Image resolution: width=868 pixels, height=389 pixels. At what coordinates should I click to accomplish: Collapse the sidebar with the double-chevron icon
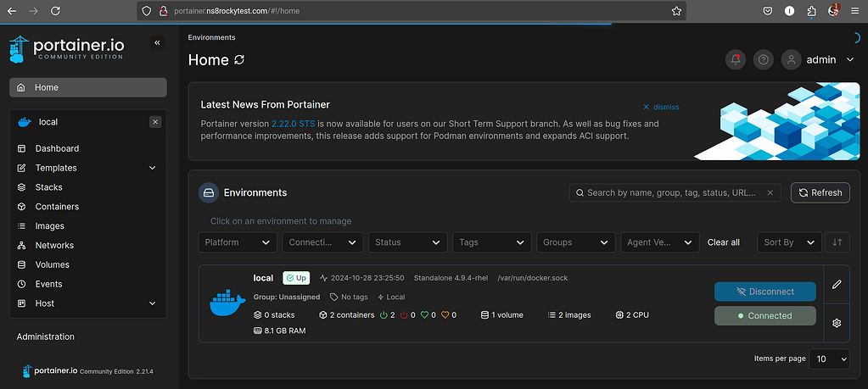click(157, 42)
